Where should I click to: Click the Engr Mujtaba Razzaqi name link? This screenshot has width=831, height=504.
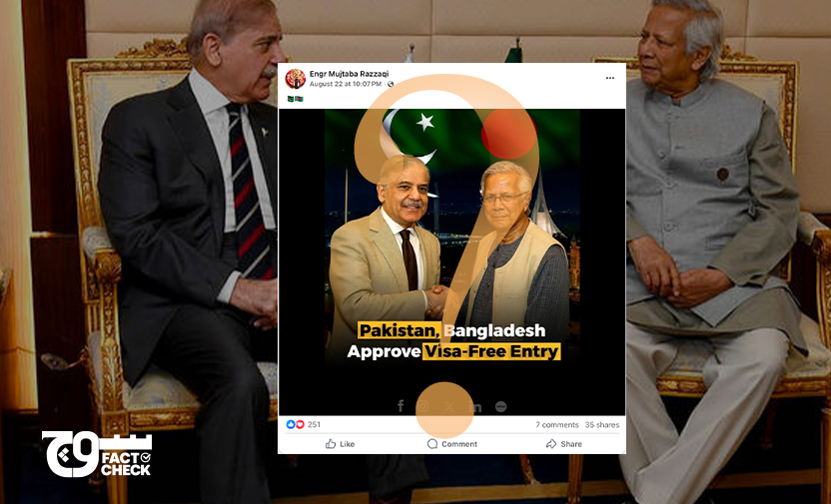[x=349, y=74]
